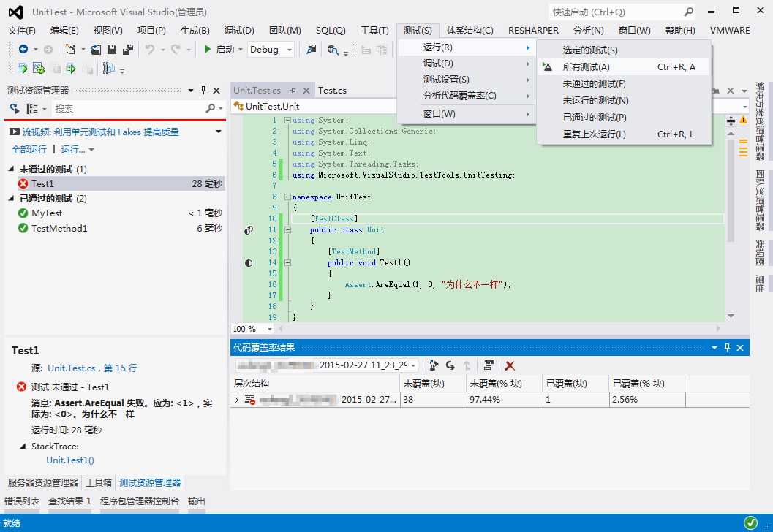Screen dimensions: 773x532
Task: Click the Undo arrow icon
Action: coord(150,49)
